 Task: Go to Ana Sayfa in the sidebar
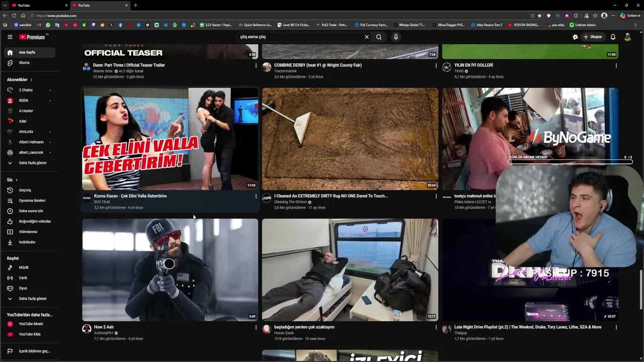tap(30, 52)
